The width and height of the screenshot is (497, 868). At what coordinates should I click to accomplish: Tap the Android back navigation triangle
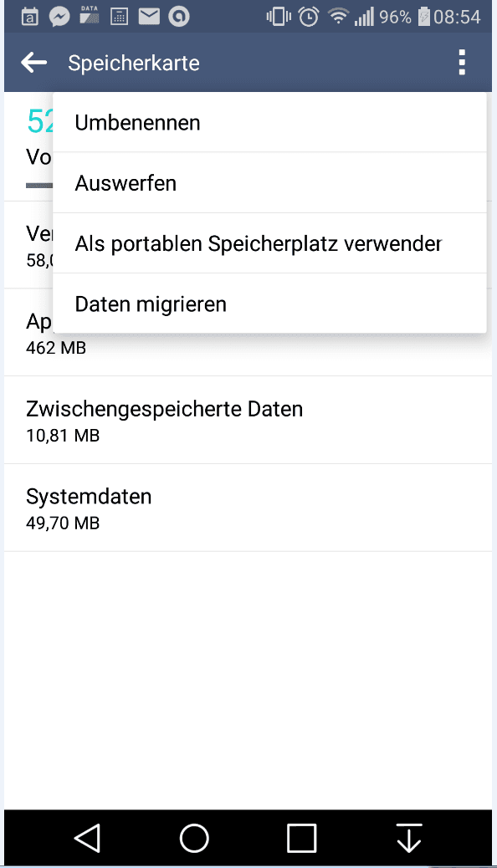[x=87, y=838]
